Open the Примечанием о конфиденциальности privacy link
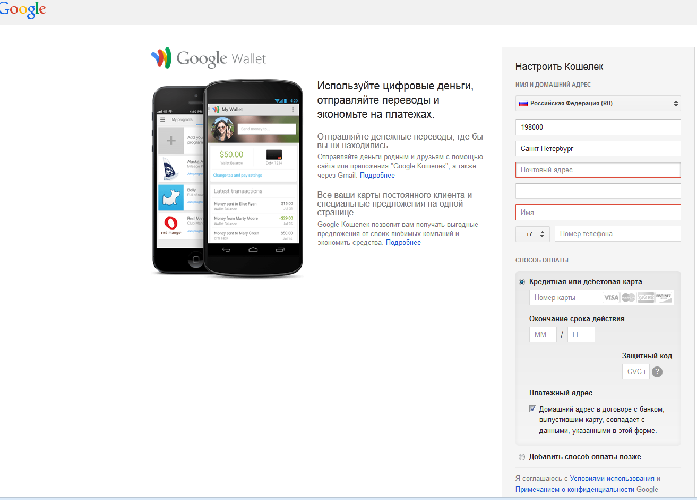697x502 pixels. coord(575,489)
